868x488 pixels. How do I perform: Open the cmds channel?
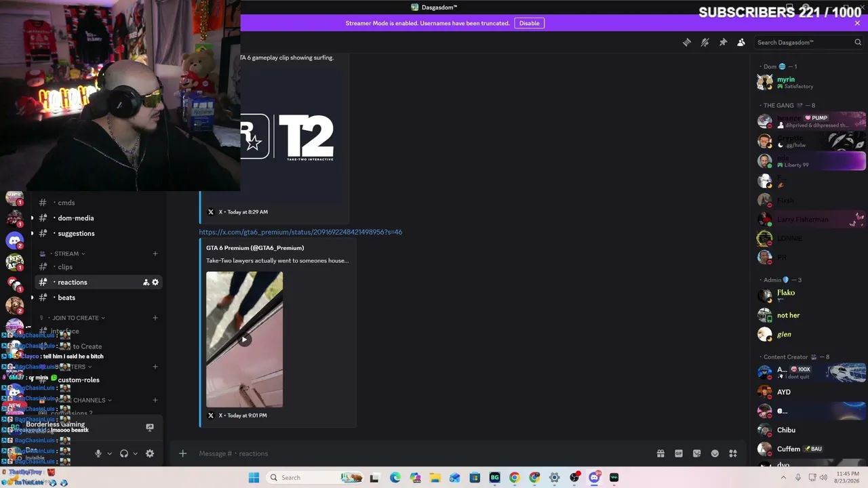[66, 203]
